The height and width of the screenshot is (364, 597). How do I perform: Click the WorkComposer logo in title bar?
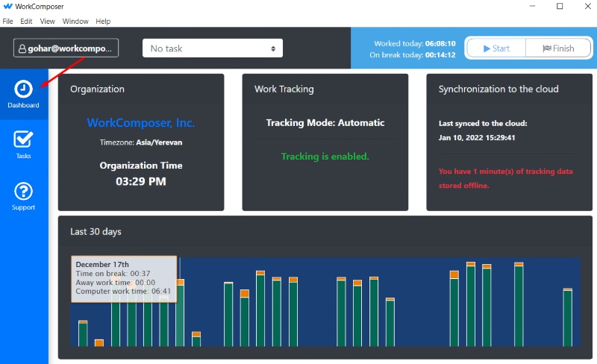(7, 7)
